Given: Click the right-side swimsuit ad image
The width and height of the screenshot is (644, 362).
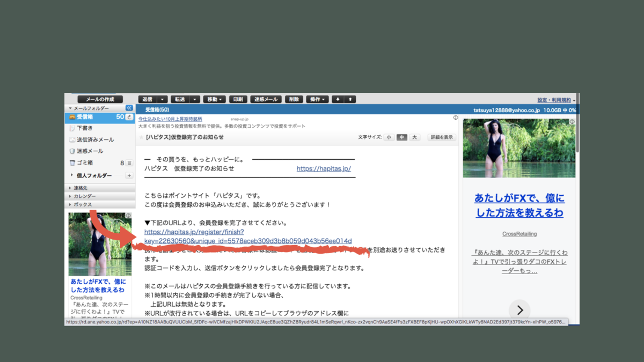Looking at the screenshot, I should tap(519, 148).
